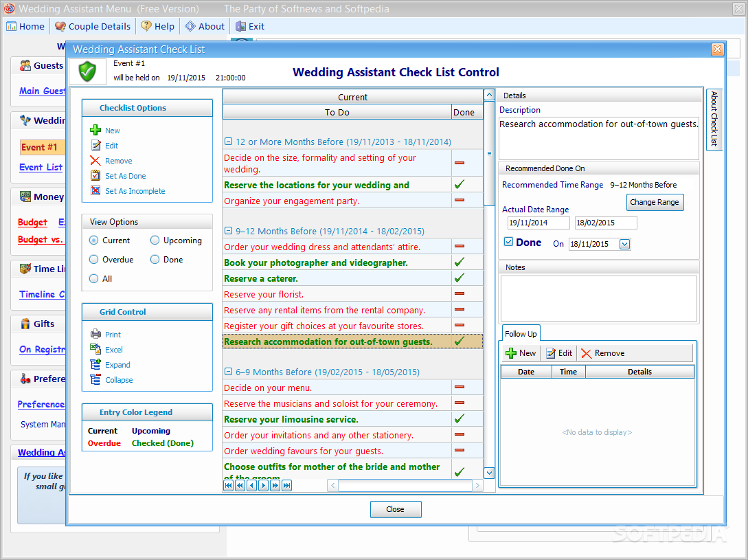The height and width of the screenshot is (560, 748).
Task: Click the checklist scrollbar down arrow
Action: tap(489, 473)
